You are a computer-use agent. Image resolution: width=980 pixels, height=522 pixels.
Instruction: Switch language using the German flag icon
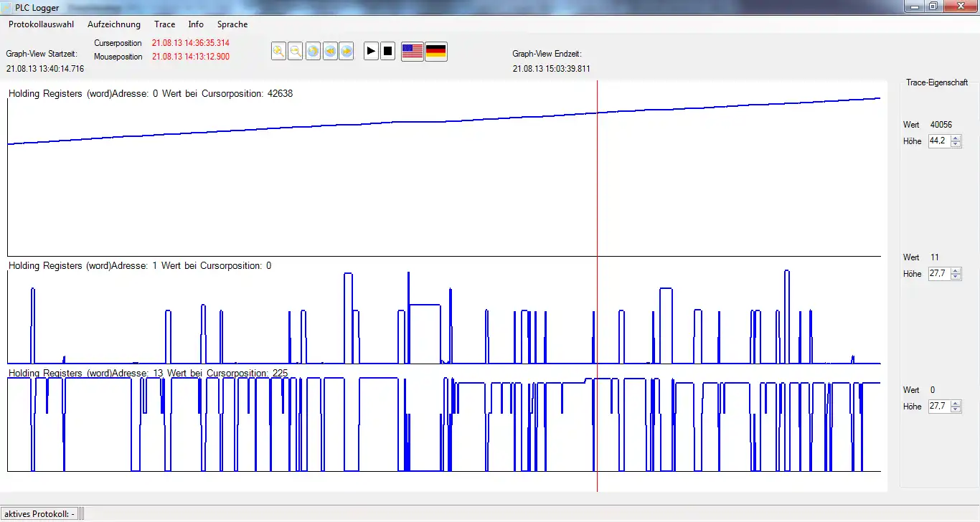pyautogui.click(x=436, y=52)
